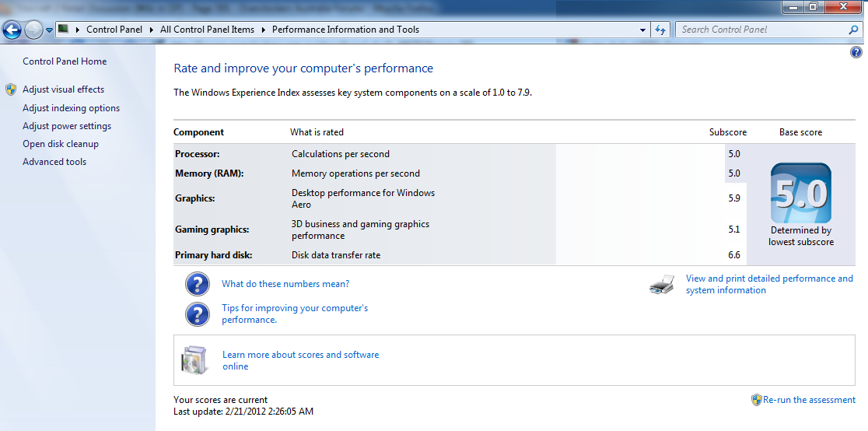868x431 pixels.
Task: Expand arrow after All Control Panel Items
Action: pyautogui.click(x=263, y=30)
